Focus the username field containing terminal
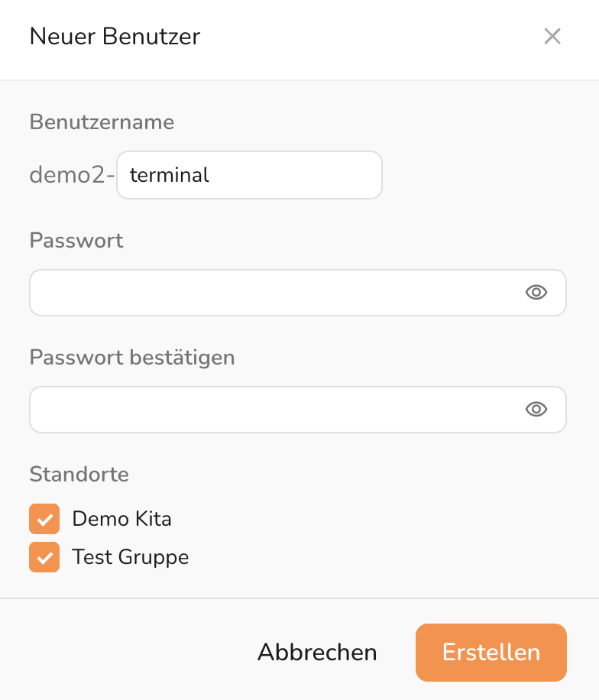Image resolution: width=599 pixels, height=700 pixels. (x=249, y=175)
